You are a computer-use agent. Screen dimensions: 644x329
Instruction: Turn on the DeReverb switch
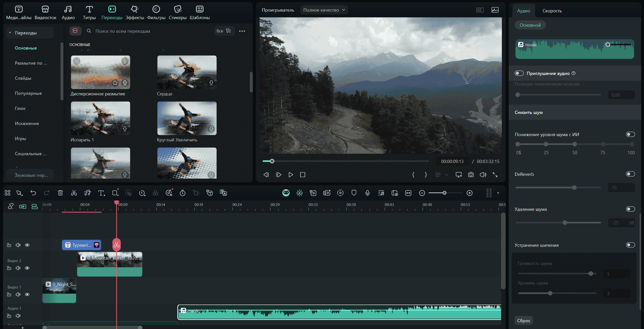click(630, 174)
